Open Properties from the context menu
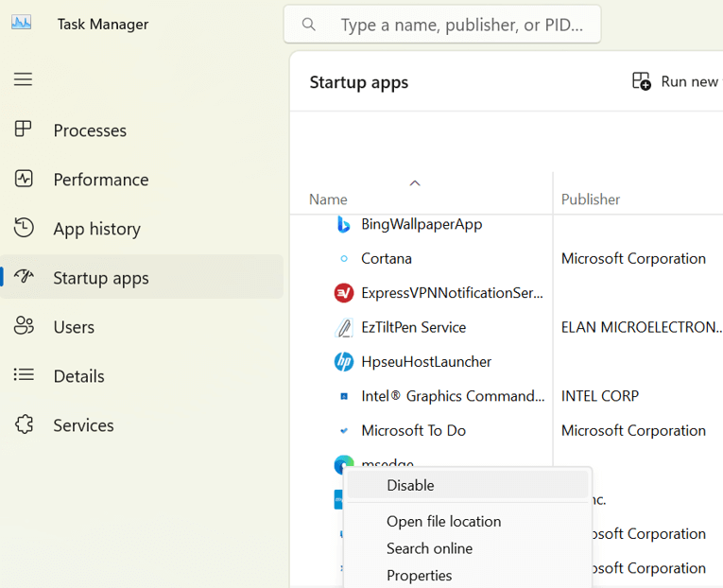The height and width of the screenshot is (588, 723). 419,575
